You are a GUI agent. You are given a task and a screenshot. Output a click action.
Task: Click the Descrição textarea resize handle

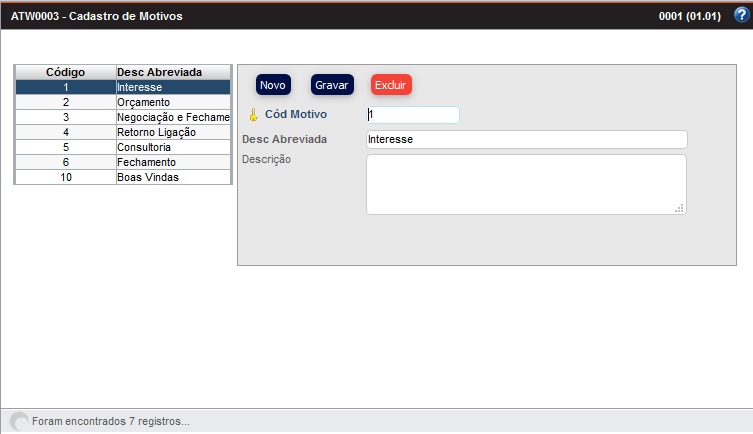coord(679,208)
